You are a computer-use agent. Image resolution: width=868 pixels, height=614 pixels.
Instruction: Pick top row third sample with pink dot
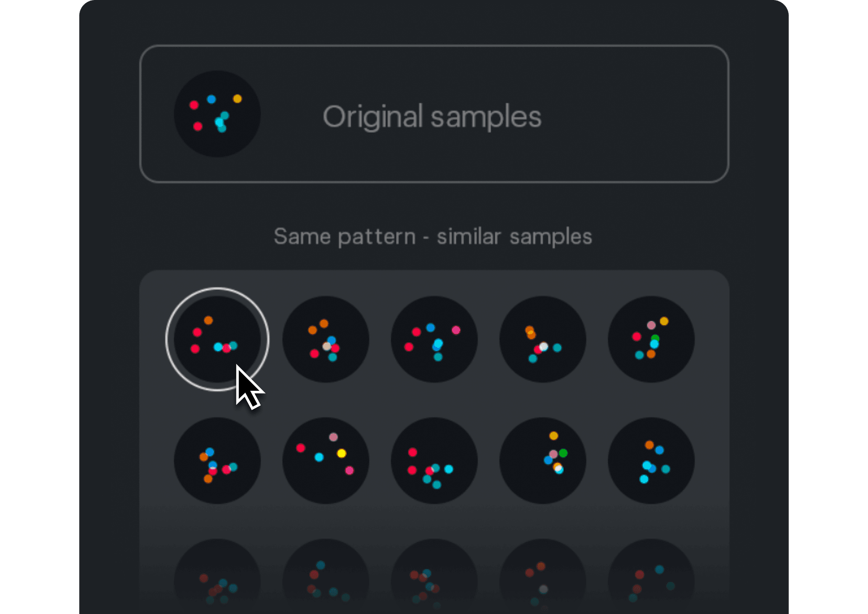click(x=434, y=339)
